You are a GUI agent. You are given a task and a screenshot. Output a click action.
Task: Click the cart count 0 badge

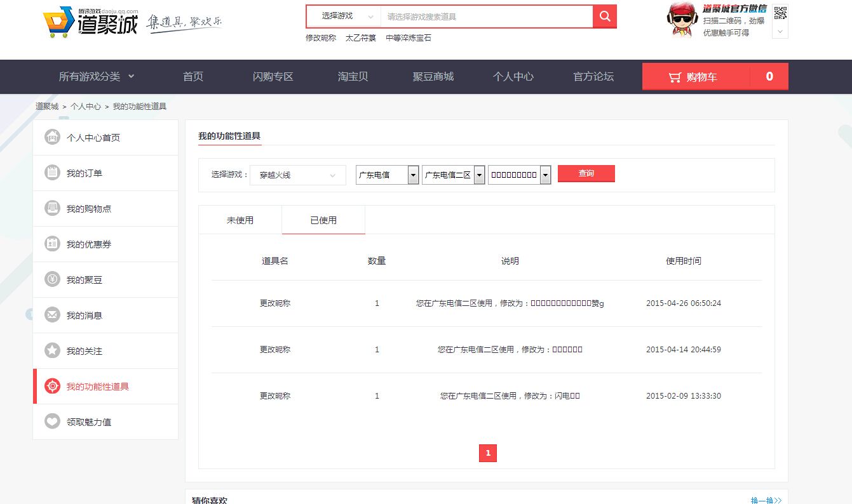coord(769,77)
